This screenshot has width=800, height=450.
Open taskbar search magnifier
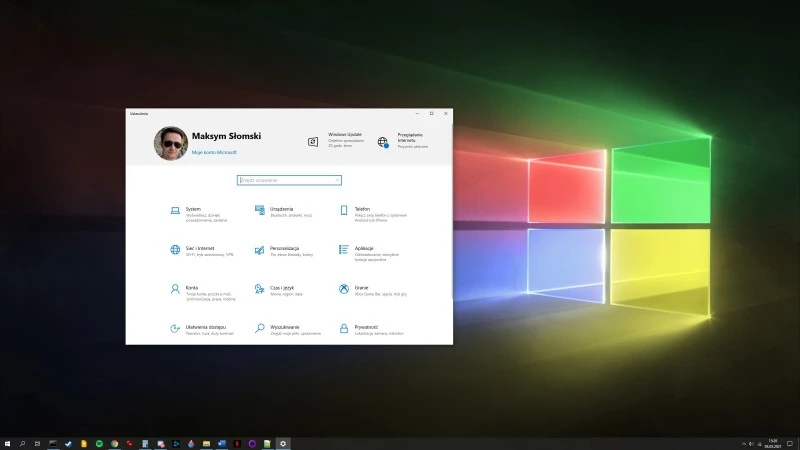coord(22,444)
